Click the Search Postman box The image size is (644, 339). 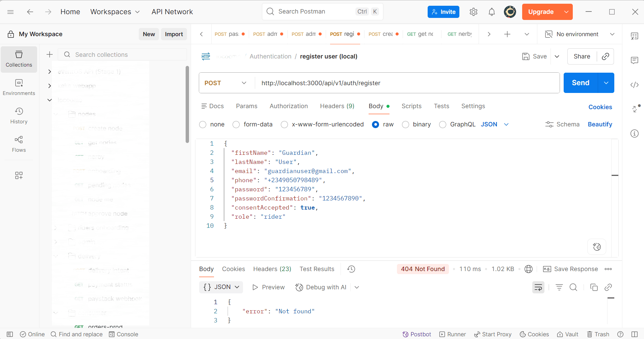click(322, 12)
